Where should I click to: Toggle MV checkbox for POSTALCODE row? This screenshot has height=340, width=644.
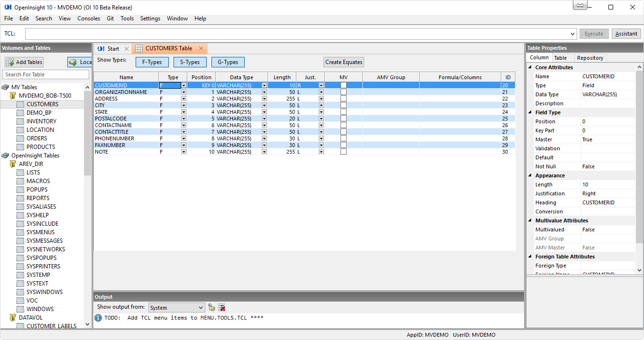point(343,119)
